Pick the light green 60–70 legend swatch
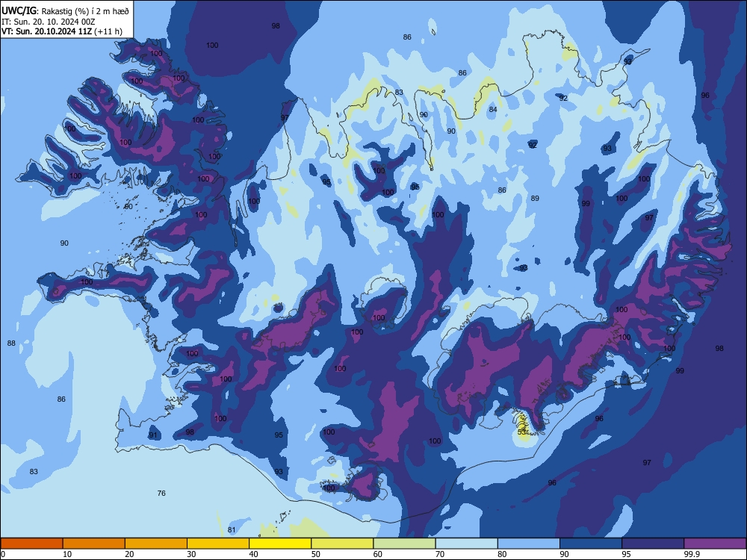Viewport: 747px width, 560px height. coord(404,544)
